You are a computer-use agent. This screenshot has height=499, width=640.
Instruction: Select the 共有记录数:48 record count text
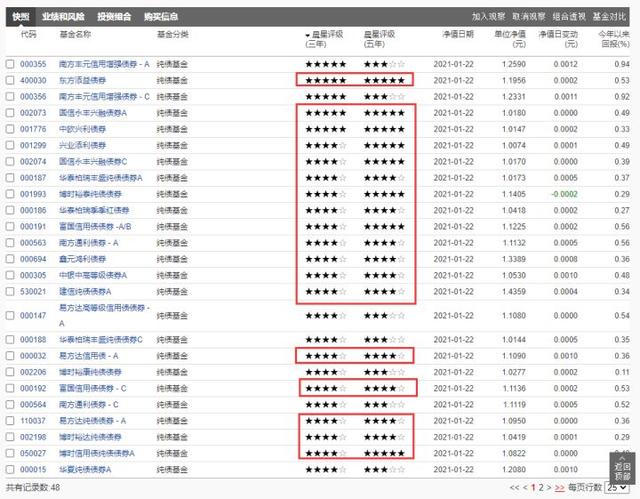(x=33, y=488)
